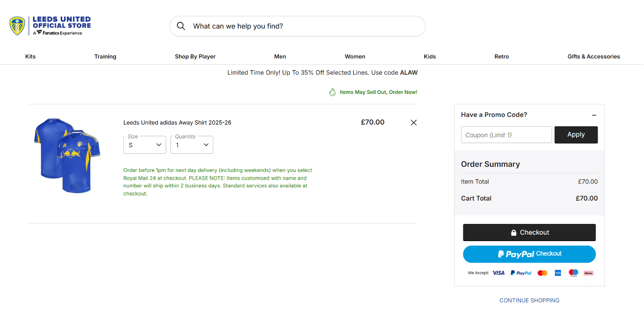
Task: Select the Continue Shopping link
Action: pyautogui.click(x=529, y=300)
